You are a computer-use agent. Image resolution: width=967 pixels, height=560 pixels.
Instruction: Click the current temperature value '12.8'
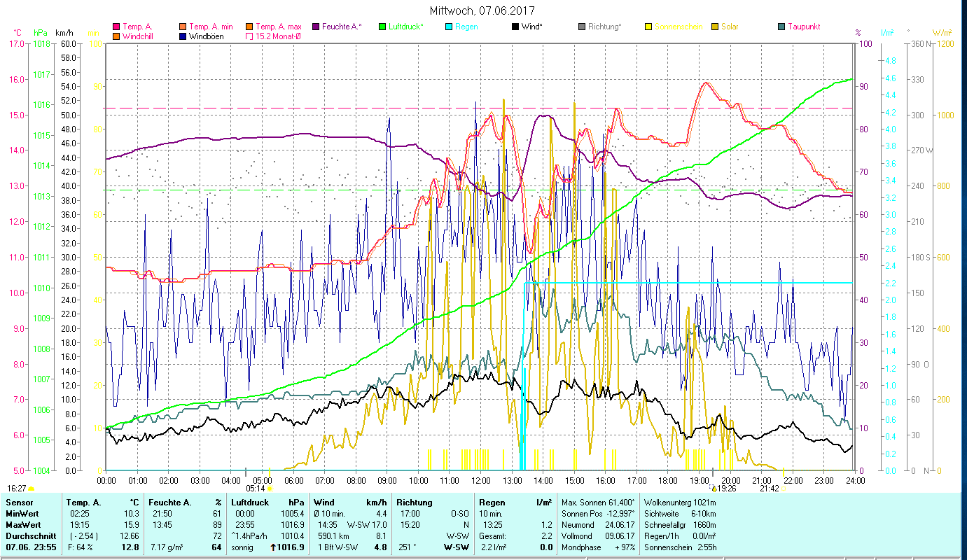tap(130, 547)
